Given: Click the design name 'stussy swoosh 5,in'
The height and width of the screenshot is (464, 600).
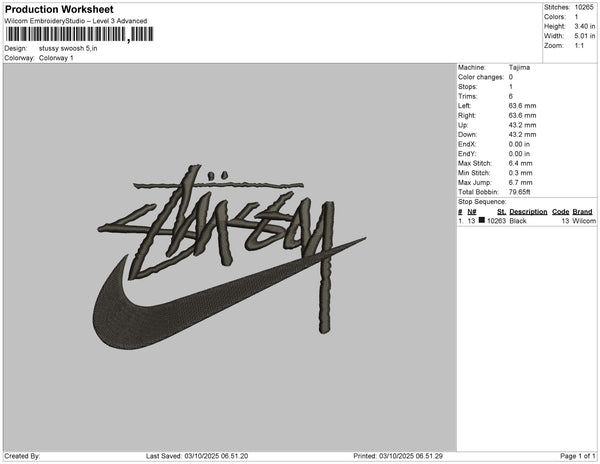Looking at the screenshot, I should (x=68, y=49).
